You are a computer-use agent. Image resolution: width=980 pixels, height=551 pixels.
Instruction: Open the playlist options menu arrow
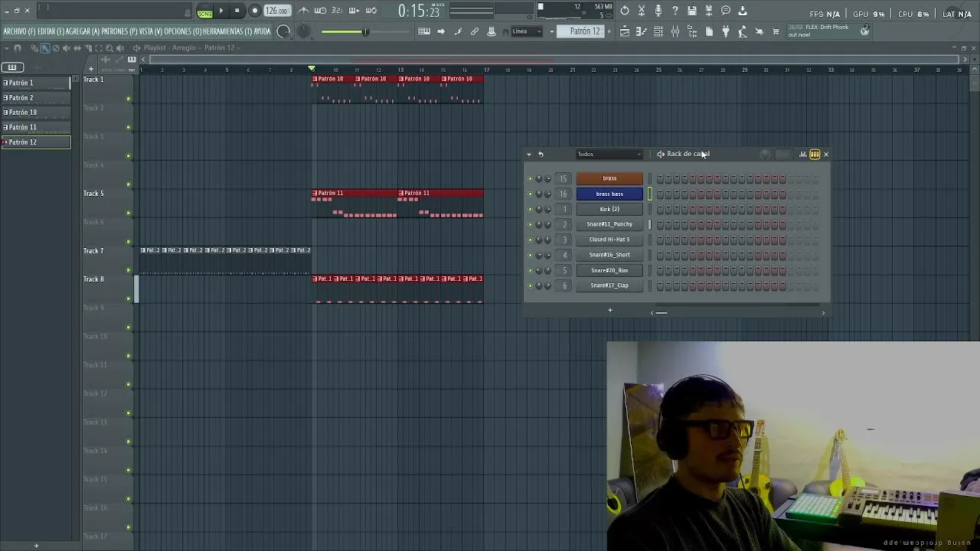click(6, 48)
